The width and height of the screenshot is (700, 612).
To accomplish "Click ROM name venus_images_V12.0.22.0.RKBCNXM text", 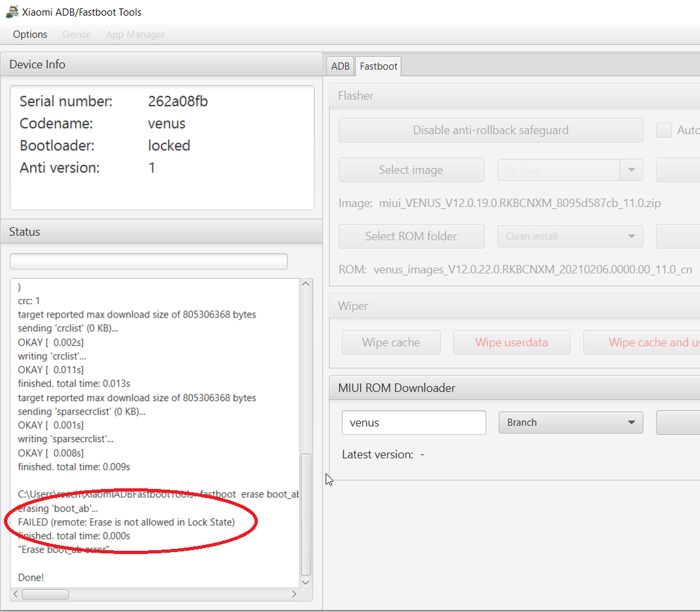I will (x=533, y=270).
